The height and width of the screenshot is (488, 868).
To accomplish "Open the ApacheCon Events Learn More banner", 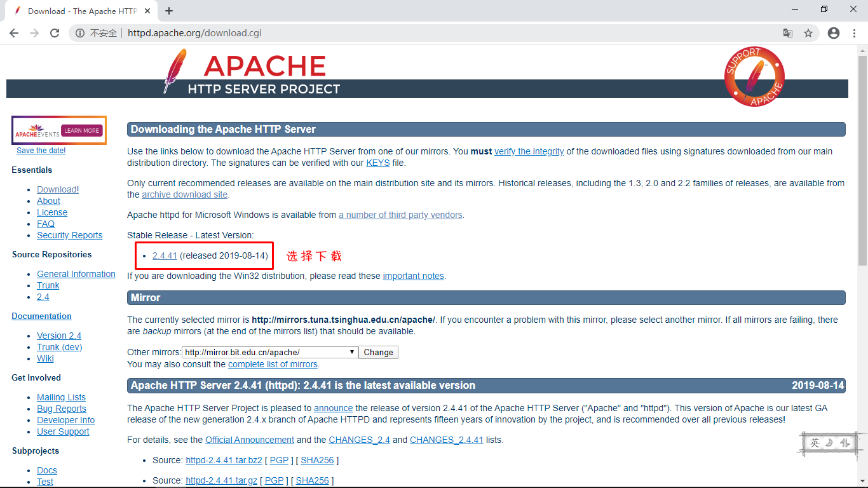I will pos(59,130).
